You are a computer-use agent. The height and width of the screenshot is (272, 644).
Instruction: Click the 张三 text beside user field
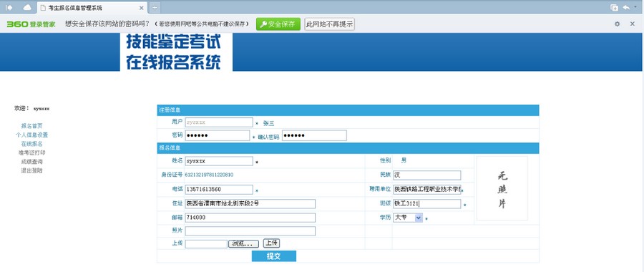[x=268, y=123]
